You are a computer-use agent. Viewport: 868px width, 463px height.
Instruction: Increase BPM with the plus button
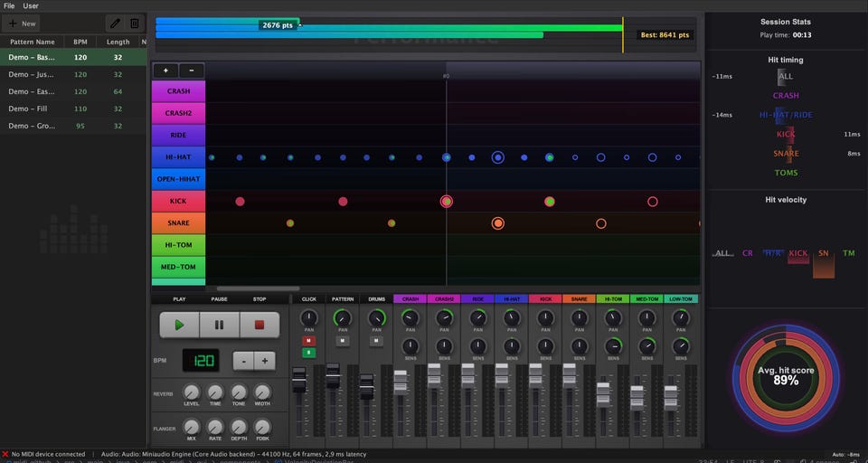pos(265,360)
